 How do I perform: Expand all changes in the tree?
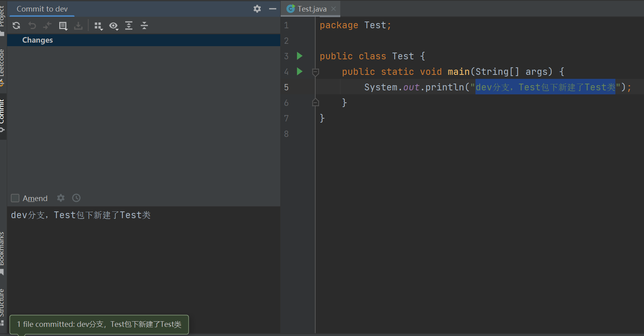pyautogui.click(x=129, y=26)
